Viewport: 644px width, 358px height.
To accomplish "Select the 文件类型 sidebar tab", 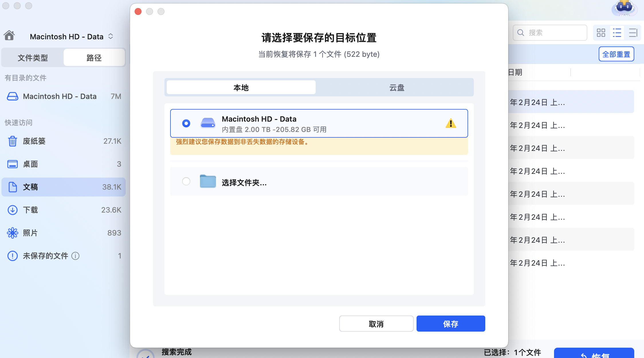I will [33, 58].
